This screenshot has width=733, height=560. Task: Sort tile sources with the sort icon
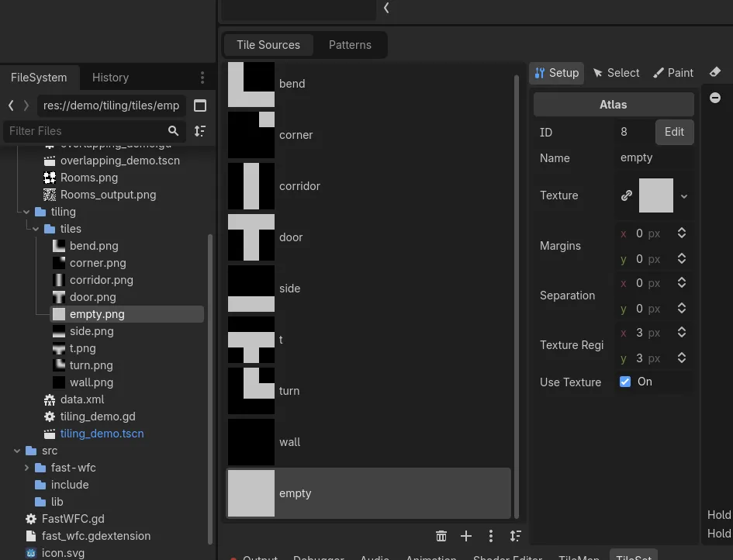(x=515, y=536)
